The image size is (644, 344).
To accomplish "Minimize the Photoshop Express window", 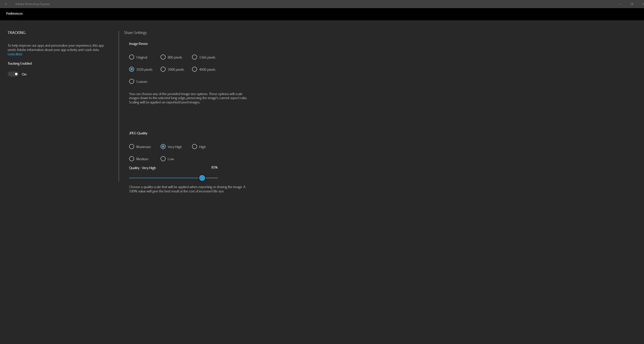I will pyautogui.click(x=620, y=4).
